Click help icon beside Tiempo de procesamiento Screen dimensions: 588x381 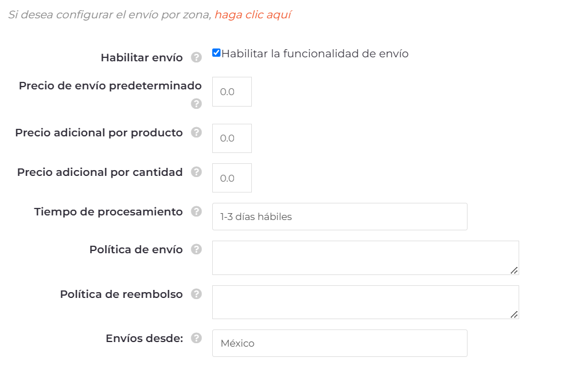pyautogui.click(x=196, y=211)
